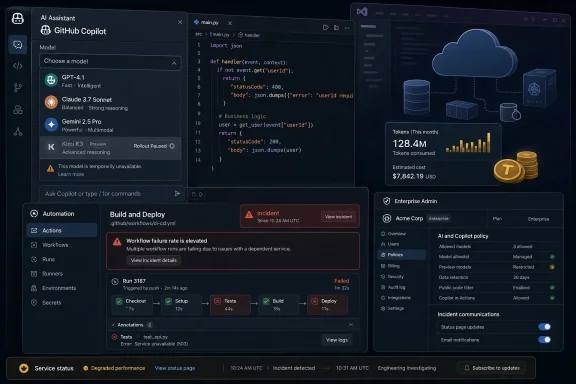The height and width of the screenshot is (384, 576).
Task: Focus the Ask Copilot input field
Action: coord(107,194)
